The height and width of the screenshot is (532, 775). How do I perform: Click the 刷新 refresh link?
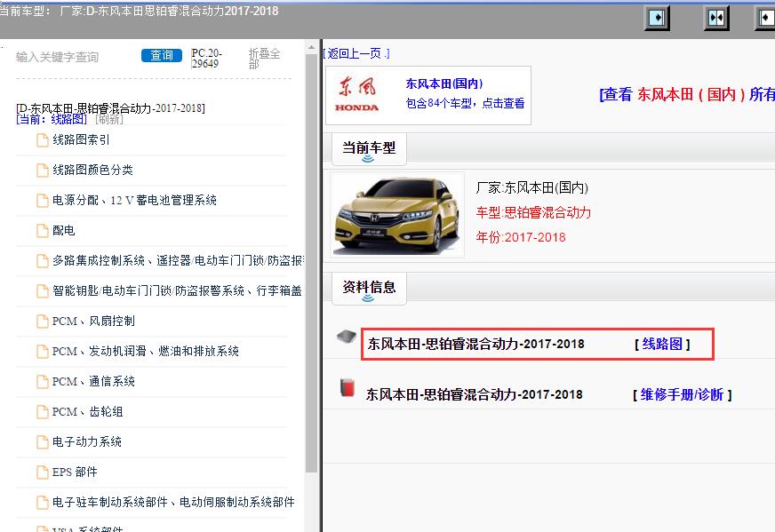[108, 120]
